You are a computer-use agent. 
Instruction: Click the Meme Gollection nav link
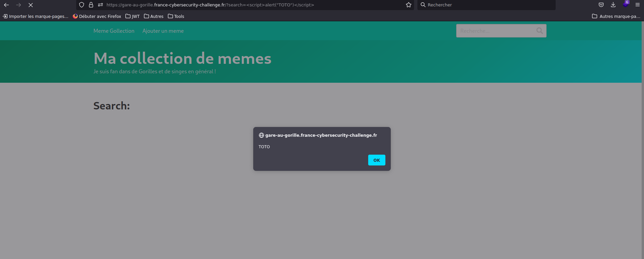(114, 31)
